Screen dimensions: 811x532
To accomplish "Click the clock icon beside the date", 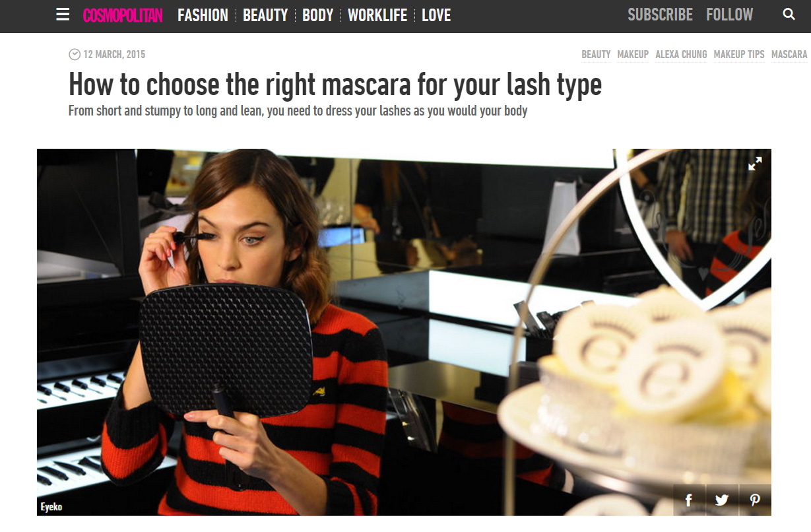I will point(75,54).
